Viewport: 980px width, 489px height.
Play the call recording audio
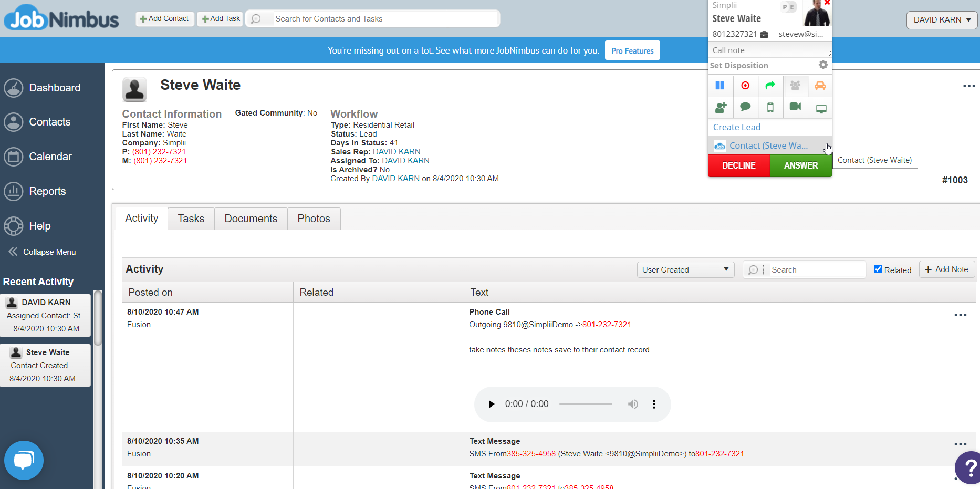click(492, 404)
